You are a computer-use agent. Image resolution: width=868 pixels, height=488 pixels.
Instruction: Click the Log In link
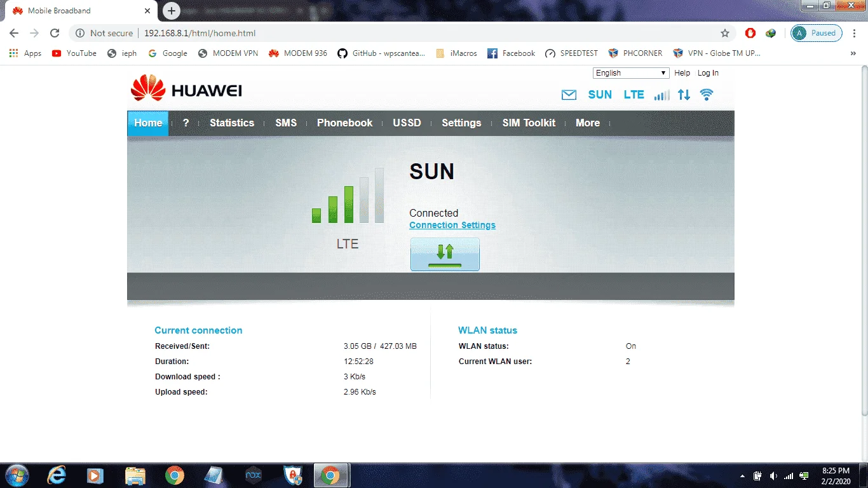tap(708, 73)
